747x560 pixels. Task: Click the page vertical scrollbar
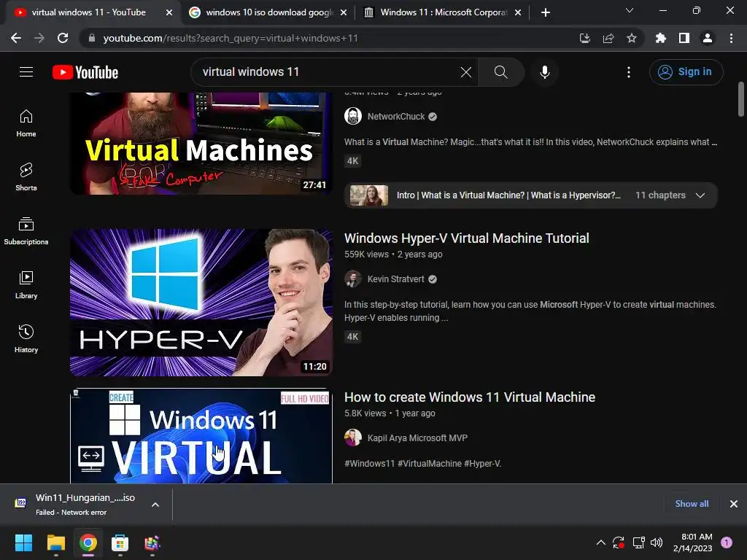[741, 99]
